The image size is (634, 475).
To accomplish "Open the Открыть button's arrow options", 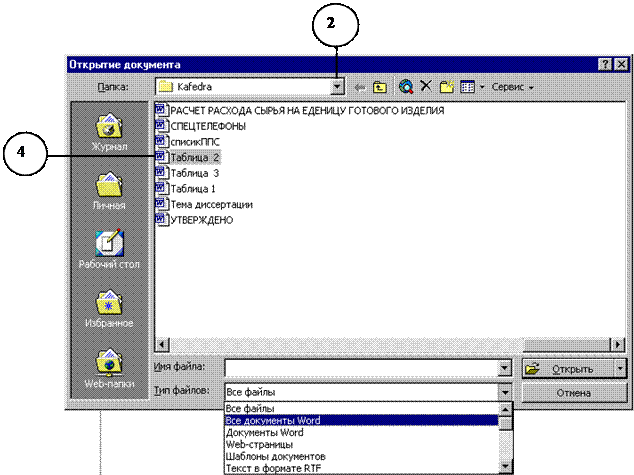I will click(620, 369).
